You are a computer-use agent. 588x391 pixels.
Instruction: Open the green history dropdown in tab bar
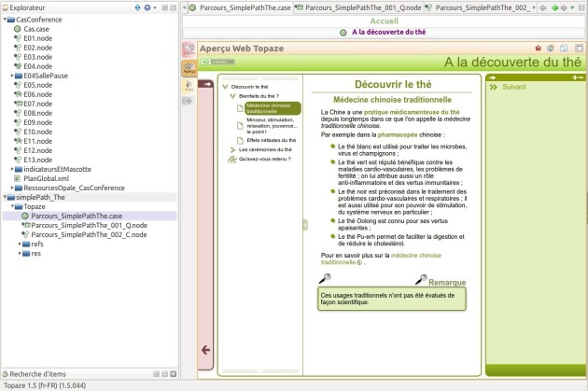pyautogui.click(x=572, y=7)
